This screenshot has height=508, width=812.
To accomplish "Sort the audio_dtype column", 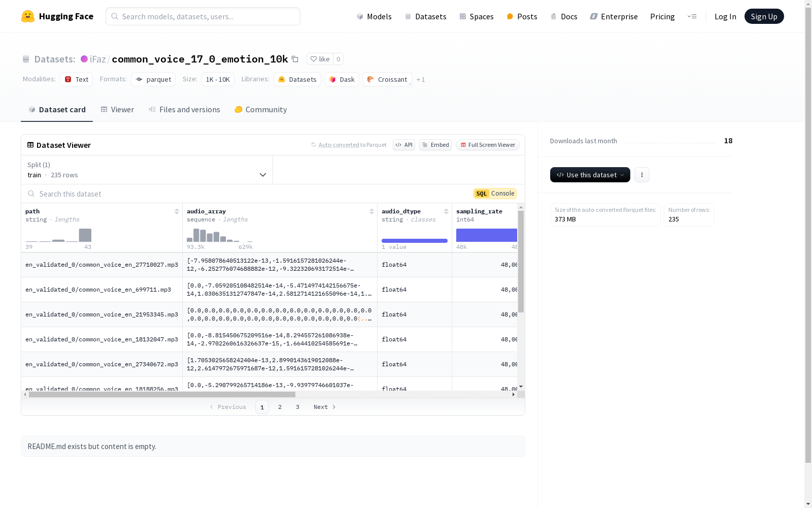I will (446, 211).
